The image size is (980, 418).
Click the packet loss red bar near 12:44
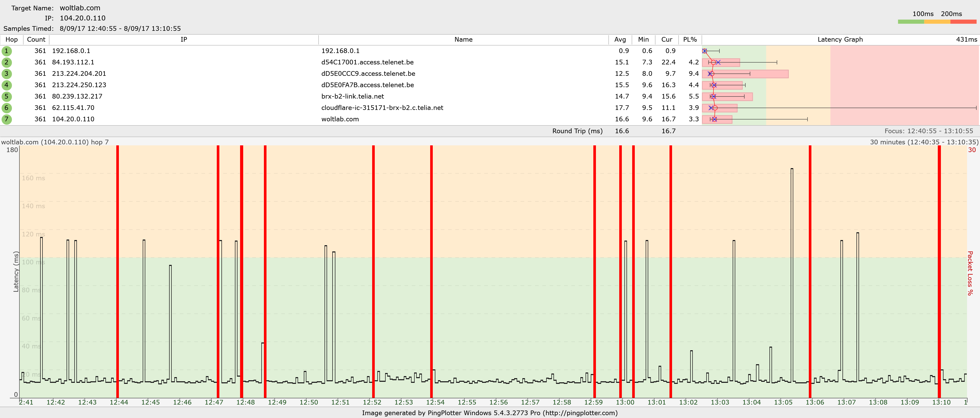coord(118,266)
